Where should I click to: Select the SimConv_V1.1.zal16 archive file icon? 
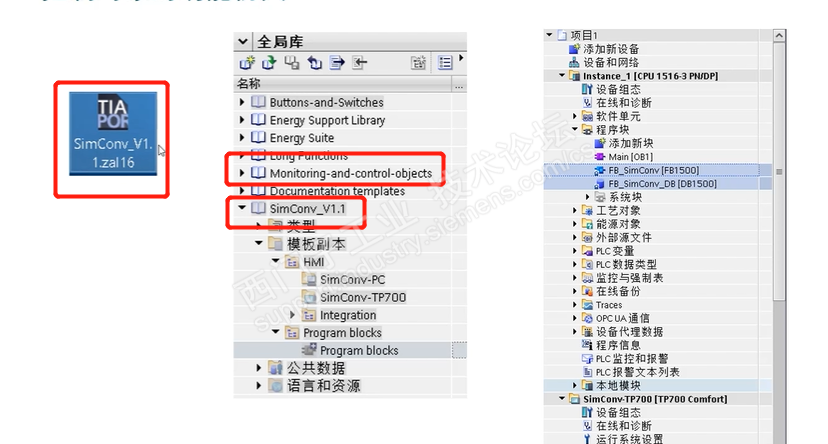(113, 134)
